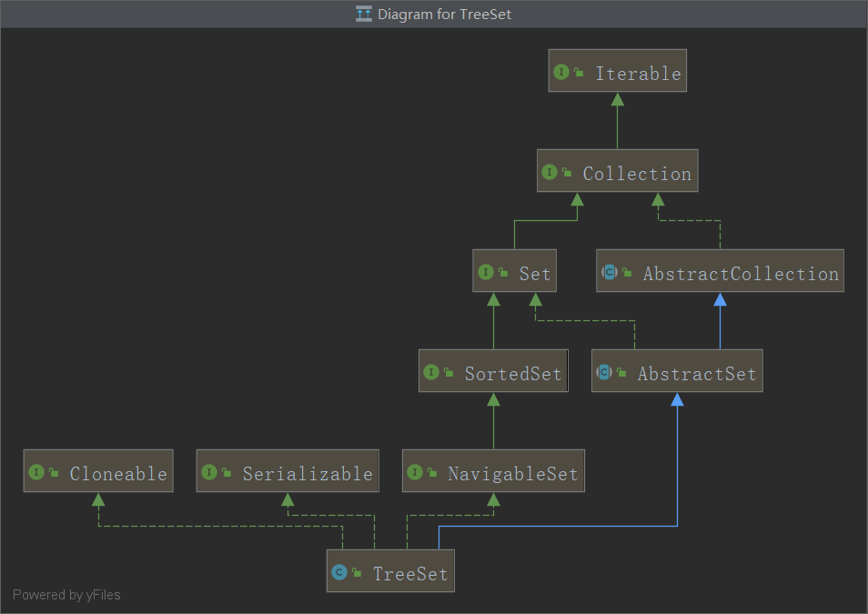Screen dimensions: 868x614
Task: Click the interface icon on Collection node
Action: (x=550, y=172)
